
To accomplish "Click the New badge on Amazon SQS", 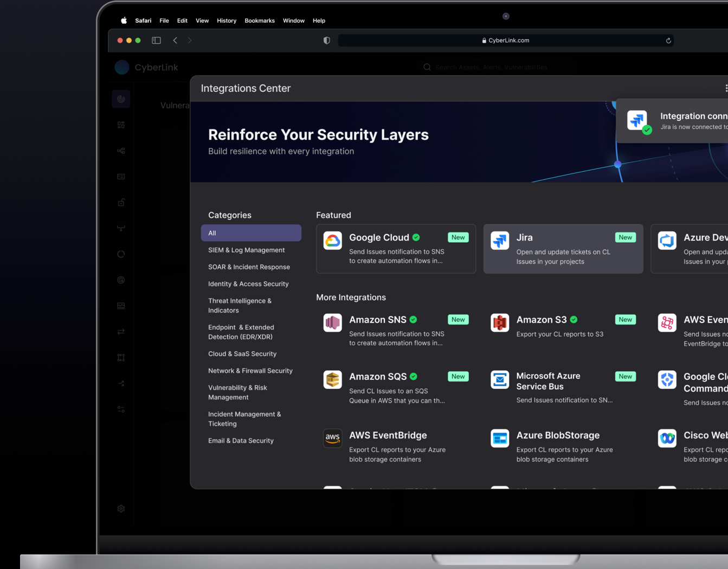I will 458,377.
